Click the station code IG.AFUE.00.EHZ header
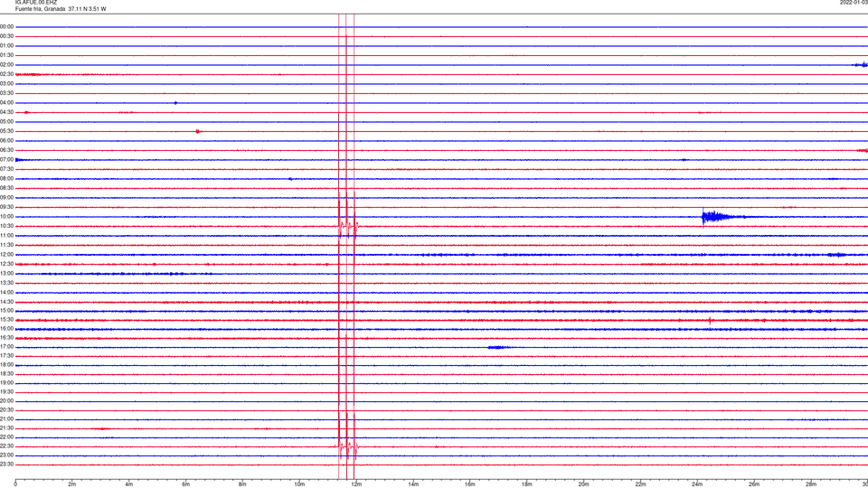Viewport: 868px width, 488px height. [x=36, y=3]
